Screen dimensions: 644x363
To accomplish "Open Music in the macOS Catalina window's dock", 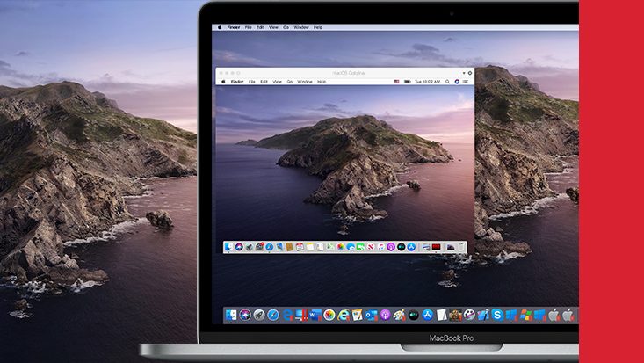I will (x=381, y=247).
